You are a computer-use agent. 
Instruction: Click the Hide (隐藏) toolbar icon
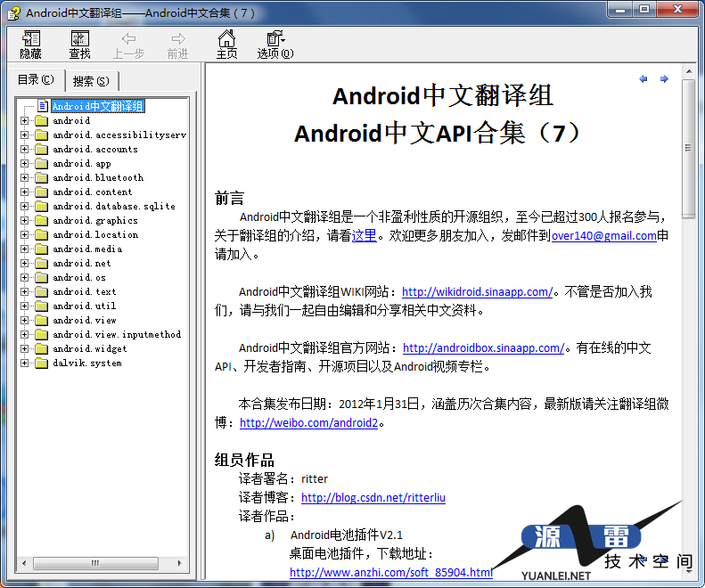point(31,44)
